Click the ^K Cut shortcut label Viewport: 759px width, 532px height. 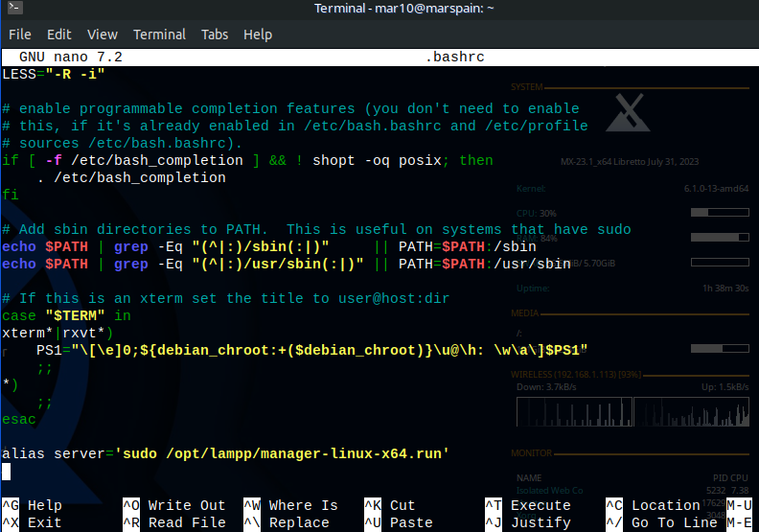click(390, 505)
